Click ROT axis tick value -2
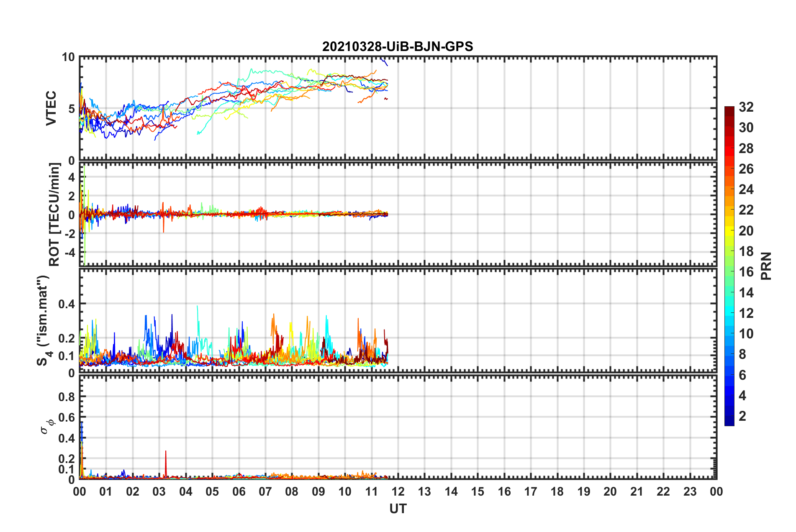Viewport: 796px width, 532px height. (69, 234)
